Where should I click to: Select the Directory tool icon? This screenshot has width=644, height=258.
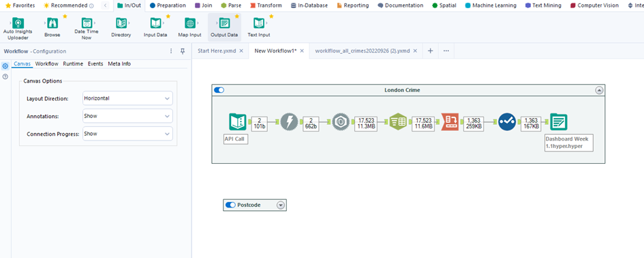point(121,23)
